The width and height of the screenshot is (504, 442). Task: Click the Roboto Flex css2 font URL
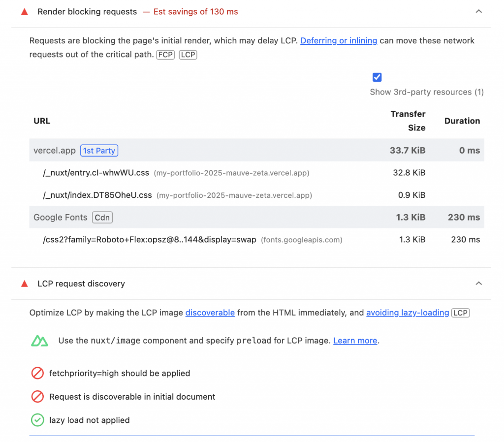click(150, 240)
